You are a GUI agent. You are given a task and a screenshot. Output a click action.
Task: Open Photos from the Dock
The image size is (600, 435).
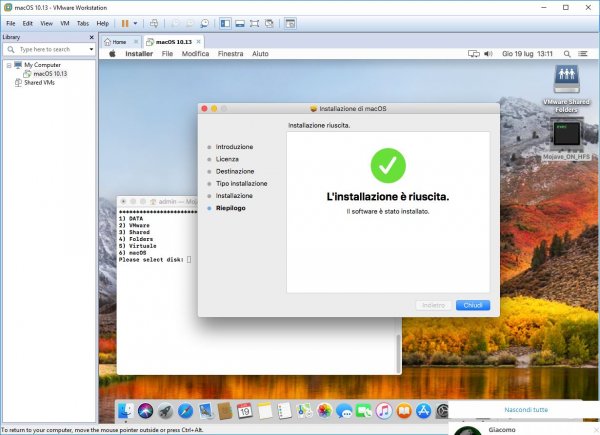coord(324,411)
